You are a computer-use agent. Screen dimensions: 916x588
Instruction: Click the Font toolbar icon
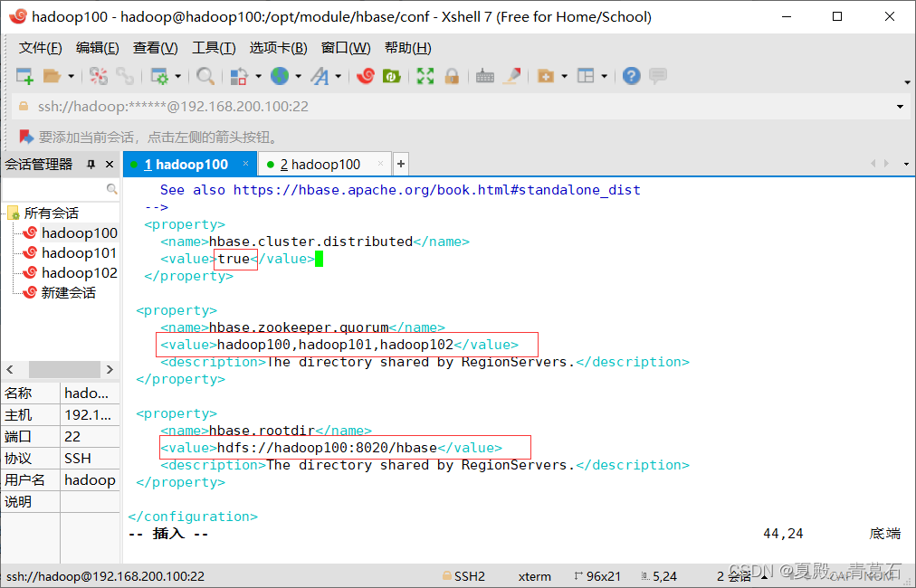[320, 76]
